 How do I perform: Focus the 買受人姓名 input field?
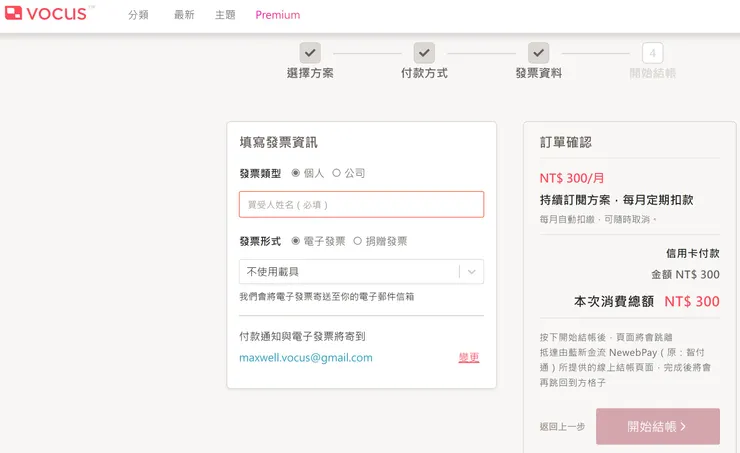(362, 204)
